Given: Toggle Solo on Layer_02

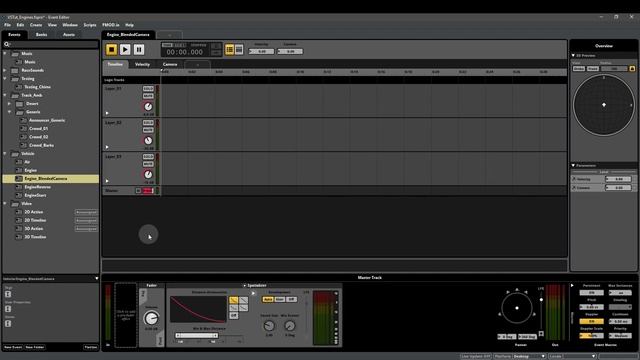Looking at the screenshot, I should pyautogui.click(x=148, y=122).
